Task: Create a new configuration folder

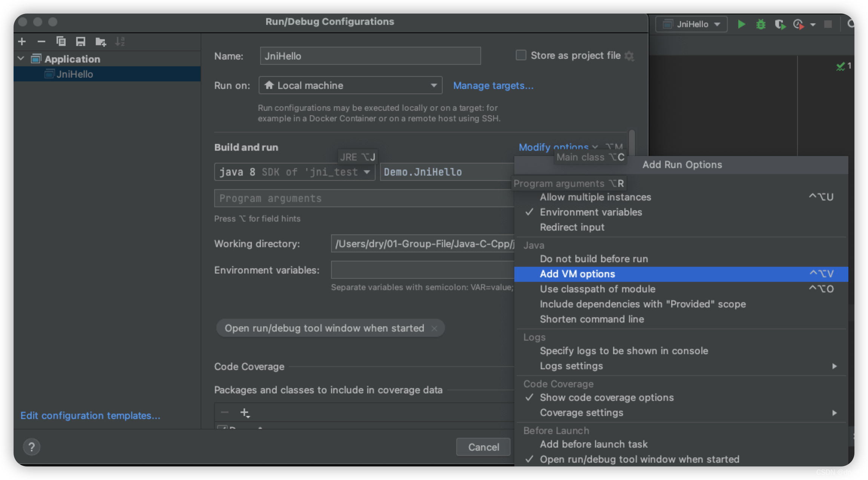Action: (100, 41)
